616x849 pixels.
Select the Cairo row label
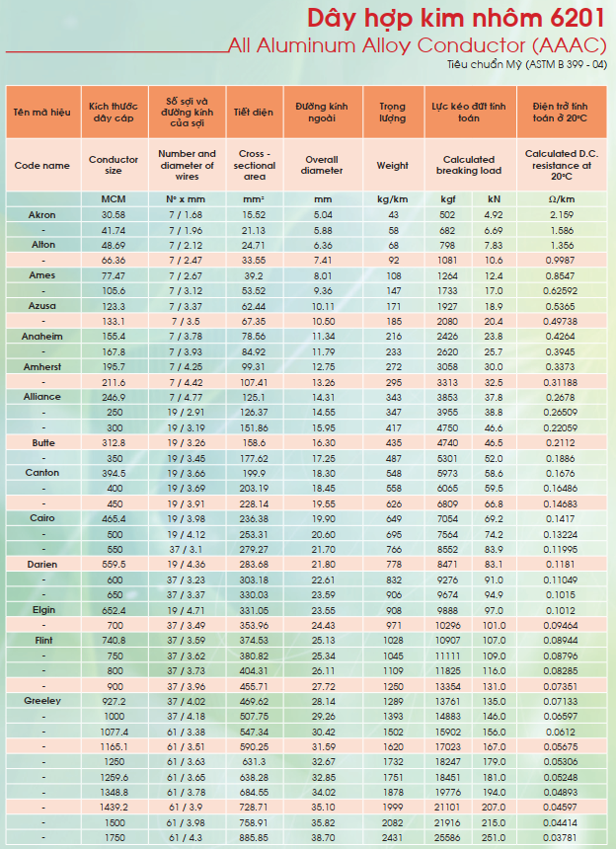(42, 518)
